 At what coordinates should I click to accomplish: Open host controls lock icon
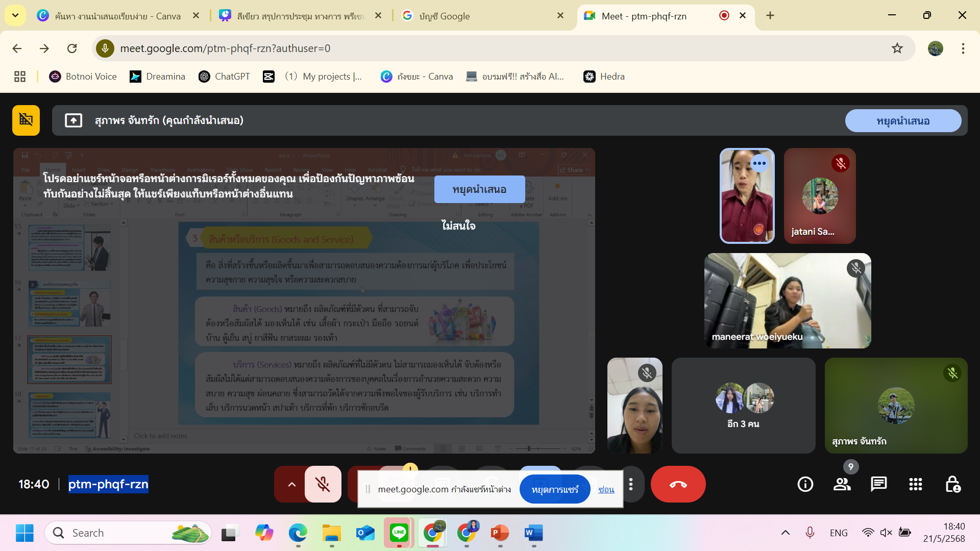[x=952, y=484]
